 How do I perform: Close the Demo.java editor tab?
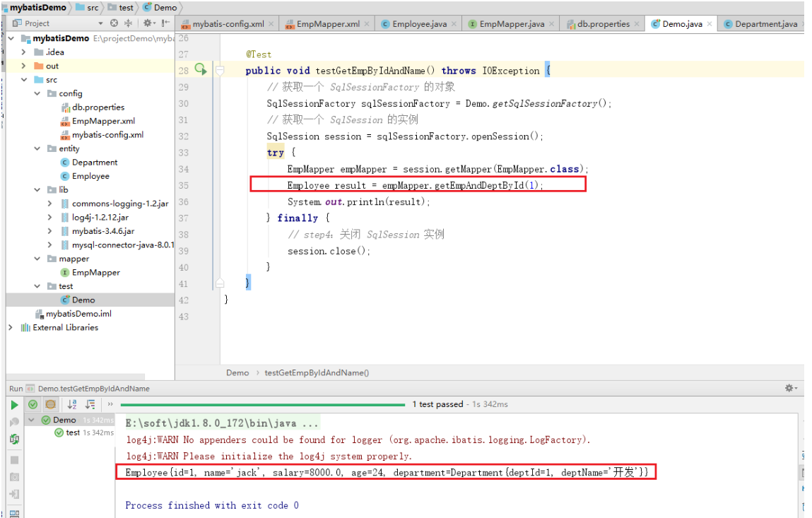(x=710, y=24)
